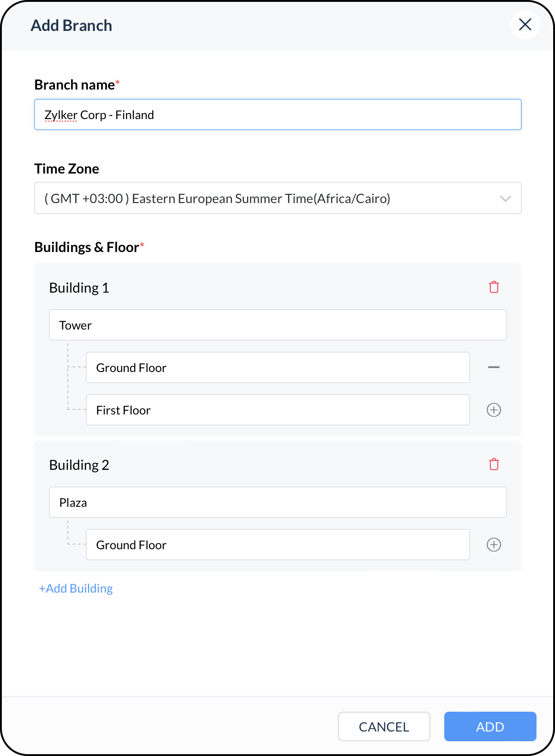This screenshot has height=756, width=555.
Task: Click the Building 1 heading
Action: pos(79,288)
